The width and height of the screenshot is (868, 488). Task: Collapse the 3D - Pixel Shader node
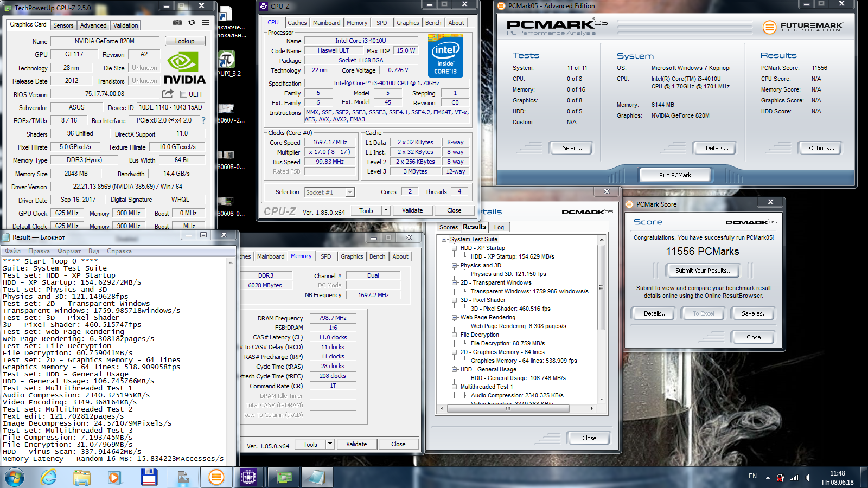(x=455, y=300)
